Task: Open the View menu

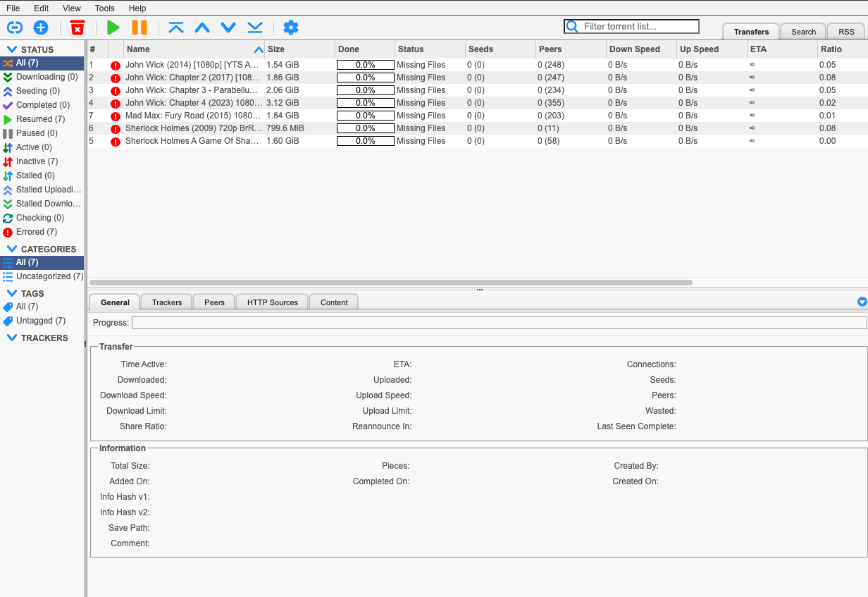Action: click(x=71, y=8)
